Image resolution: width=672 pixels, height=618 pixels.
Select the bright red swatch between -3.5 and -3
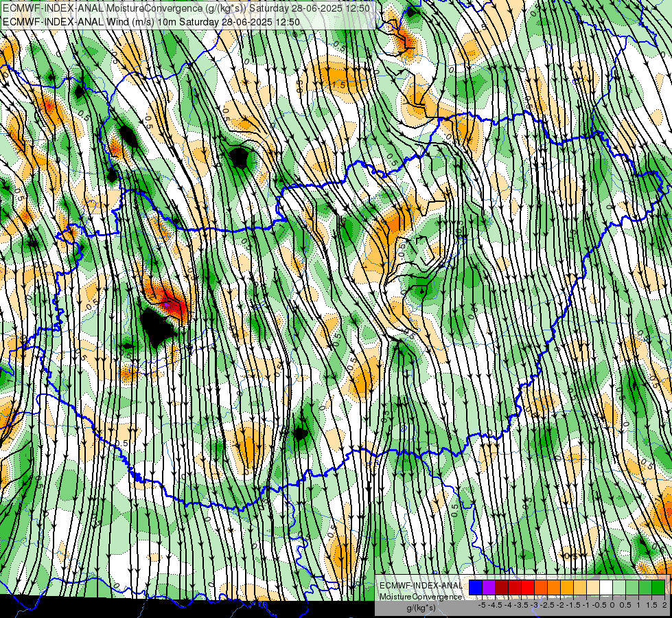coord(528,588)
